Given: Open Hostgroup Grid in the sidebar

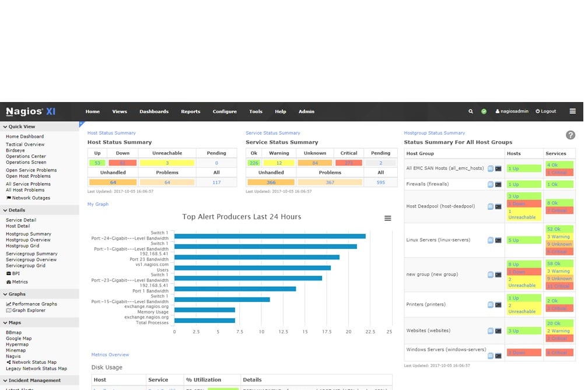Looking at the screenshot, I should pos(23,246).
